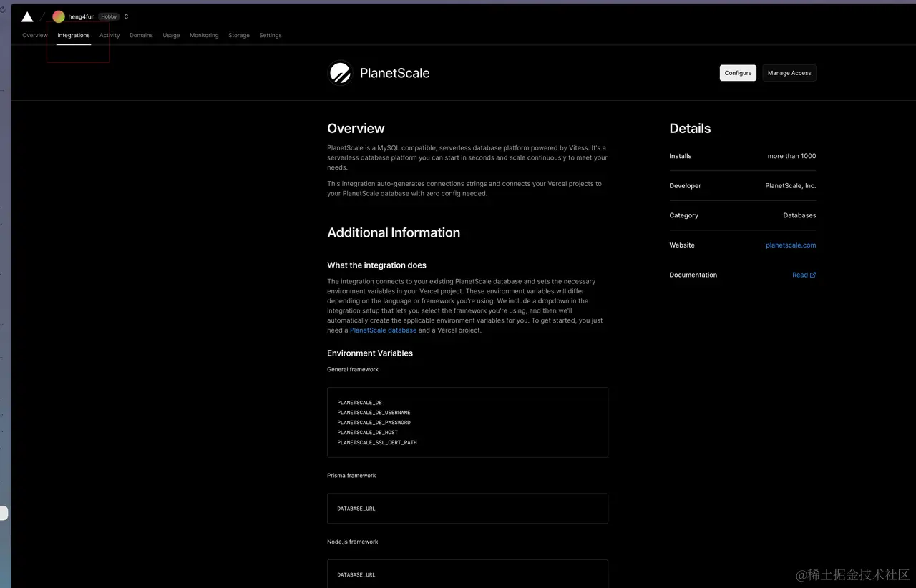
Task: Open the Settings tab
Action: [271, 35]
